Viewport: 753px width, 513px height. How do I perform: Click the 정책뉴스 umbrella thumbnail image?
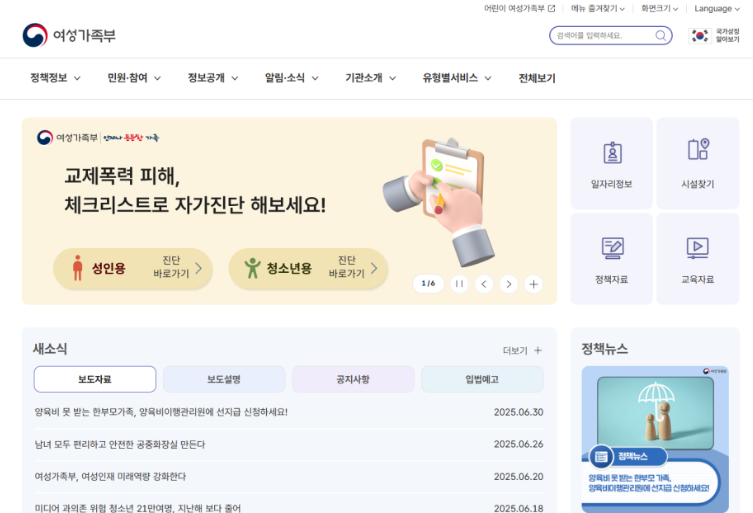click(x=655, y=413)
